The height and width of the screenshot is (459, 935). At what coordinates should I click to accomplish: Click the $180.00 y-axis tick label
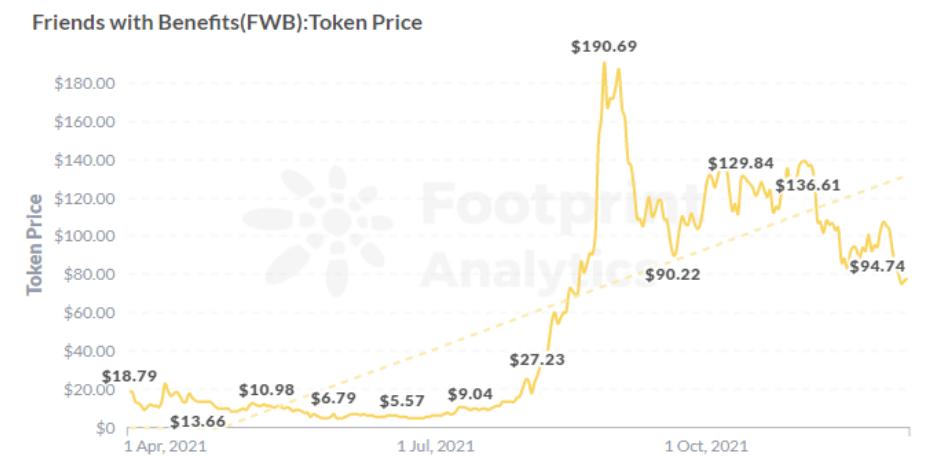tap(84, 83)
